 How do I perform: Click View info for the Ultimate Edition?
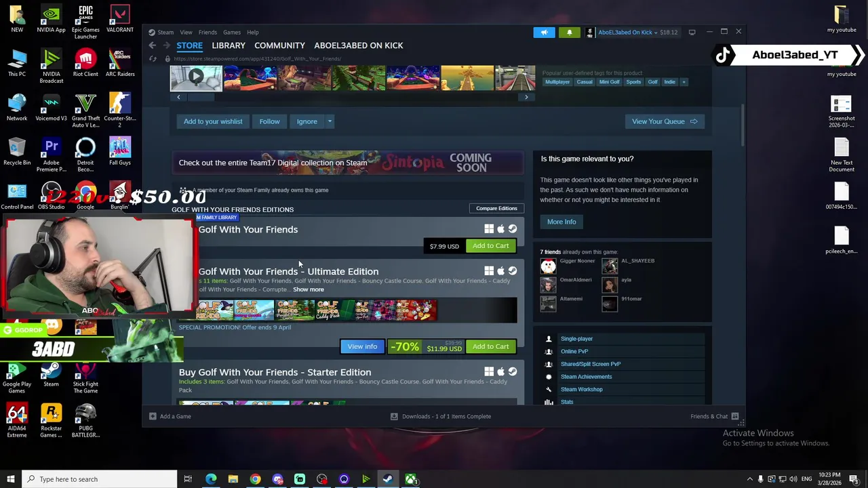pos(362,346)
